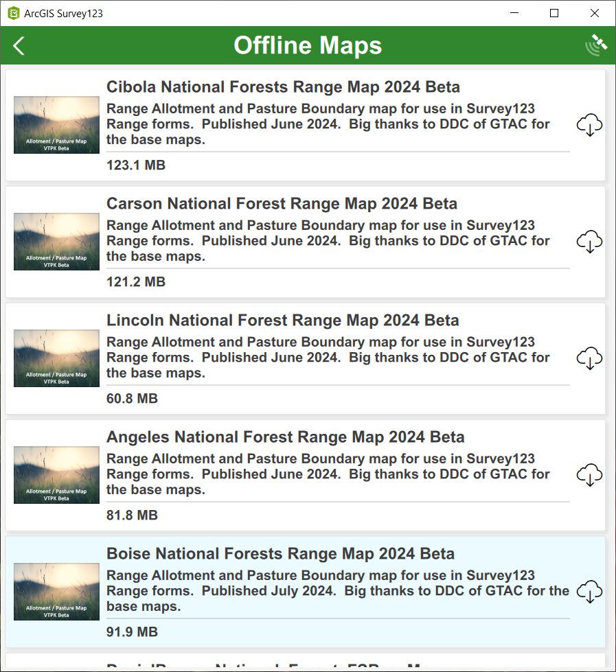Download the Cibola National Forests map
Viewport: 616px width, 672px height.
(x=589, y=125)
